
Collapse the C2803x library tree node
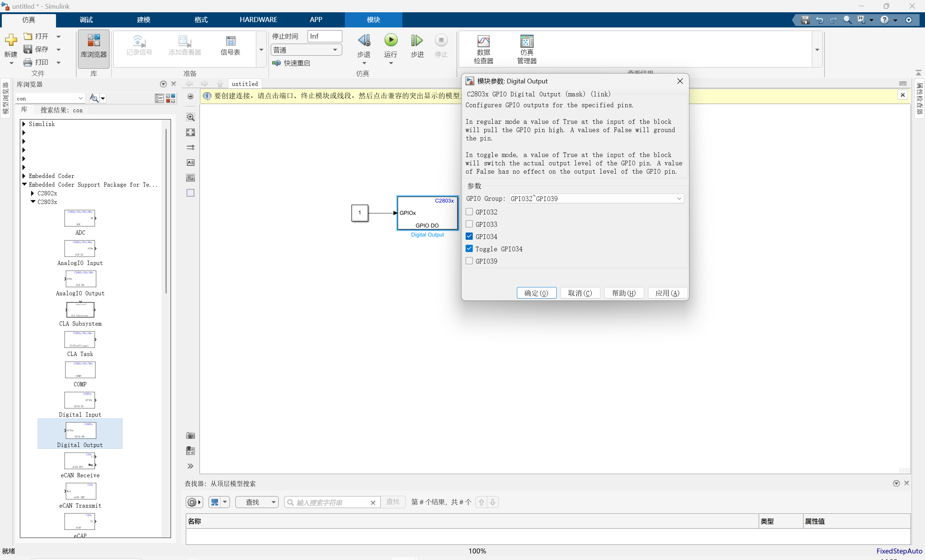tap(33, 202)
